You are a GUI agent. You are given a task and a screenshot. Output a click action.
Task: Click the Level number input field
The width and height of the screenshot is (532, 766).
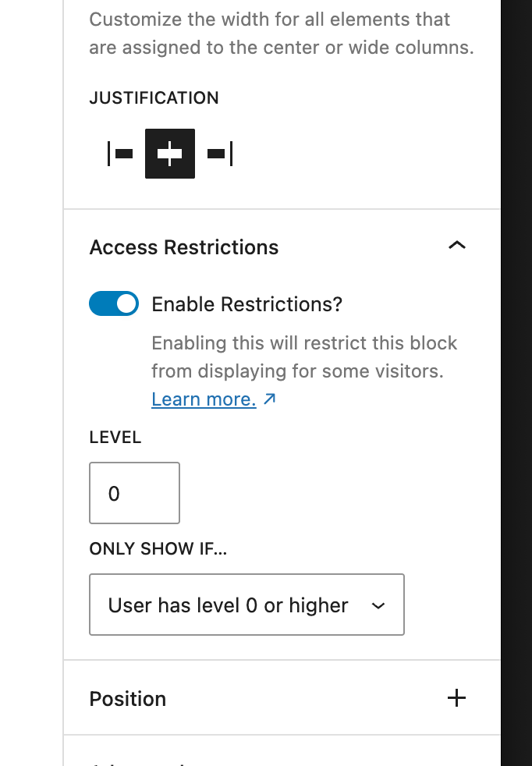[x=134, y=493]
